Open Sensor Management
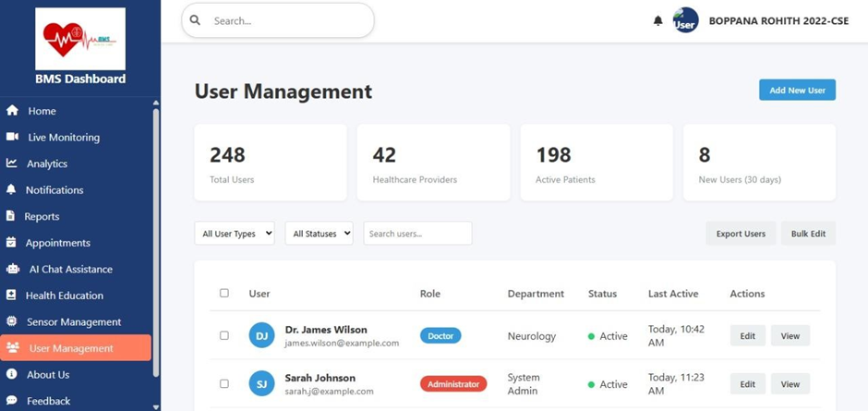This screenshot has width=868, height=411. pyautogui.click(x=76, y=321)
